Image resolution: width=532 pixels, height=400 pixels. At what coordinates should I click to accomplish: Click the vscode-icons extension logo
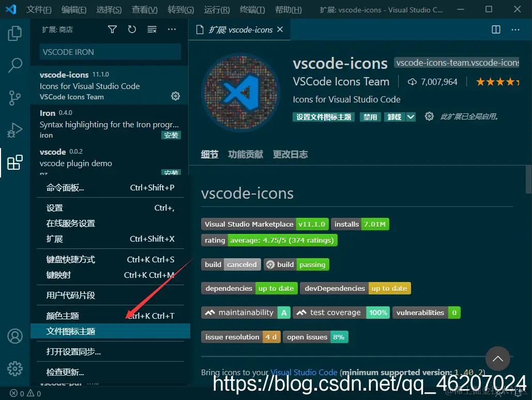(241, 92)
